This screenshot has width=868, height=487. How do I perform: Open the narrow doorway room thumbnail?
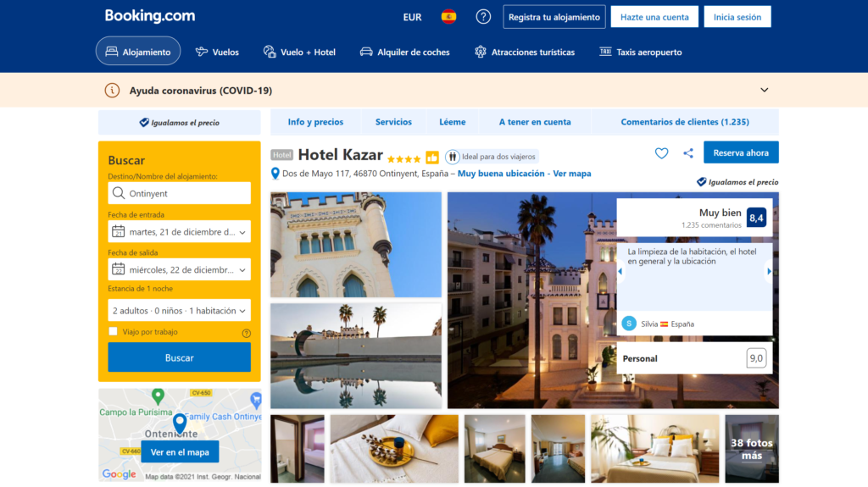click(x=298, y=449)
